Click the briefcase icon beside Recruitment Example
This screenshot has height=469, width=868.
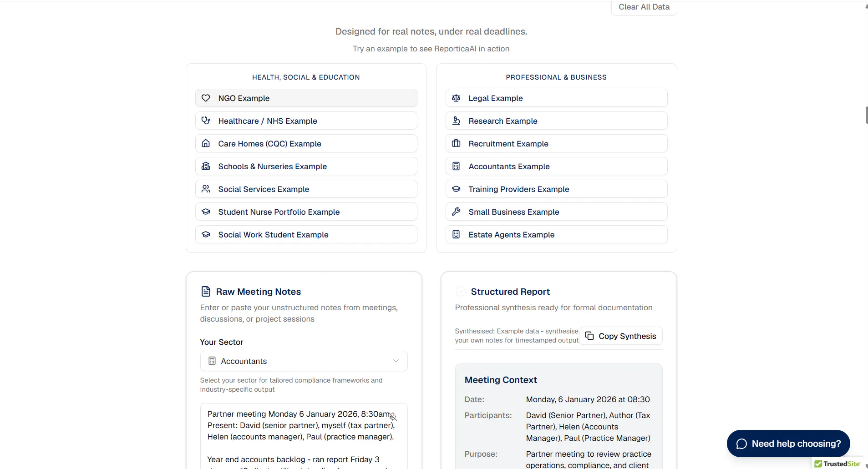click(x=456, y=143)
